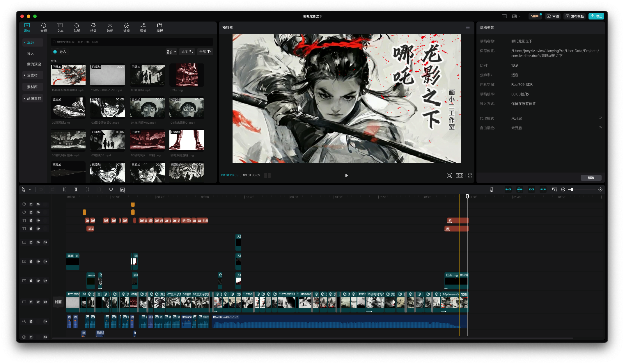Play the preview video
624x364 pixels.
click(x=347, y=175)
